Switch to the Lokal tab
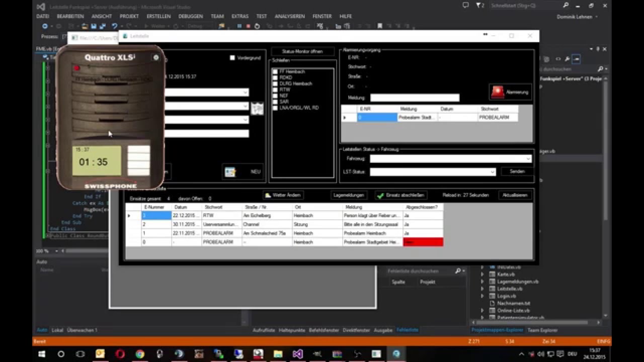 click(x=57, y=330)
